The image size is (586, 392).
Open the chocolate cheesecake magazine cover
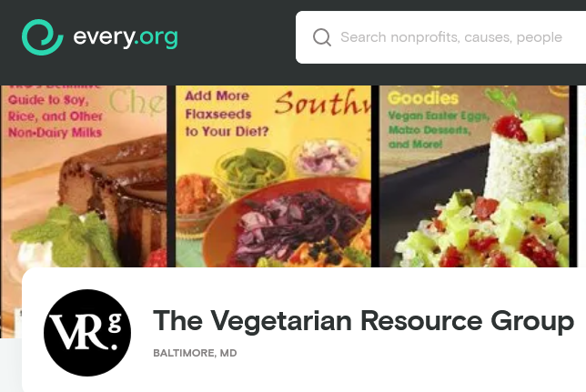click(84, 176)
